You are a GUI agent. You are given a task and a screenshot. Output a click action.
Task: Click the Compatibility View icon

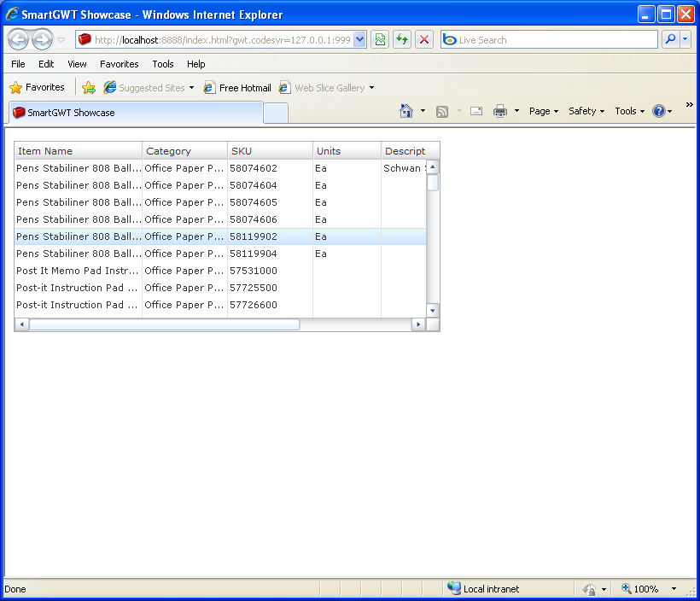(380, 40)
